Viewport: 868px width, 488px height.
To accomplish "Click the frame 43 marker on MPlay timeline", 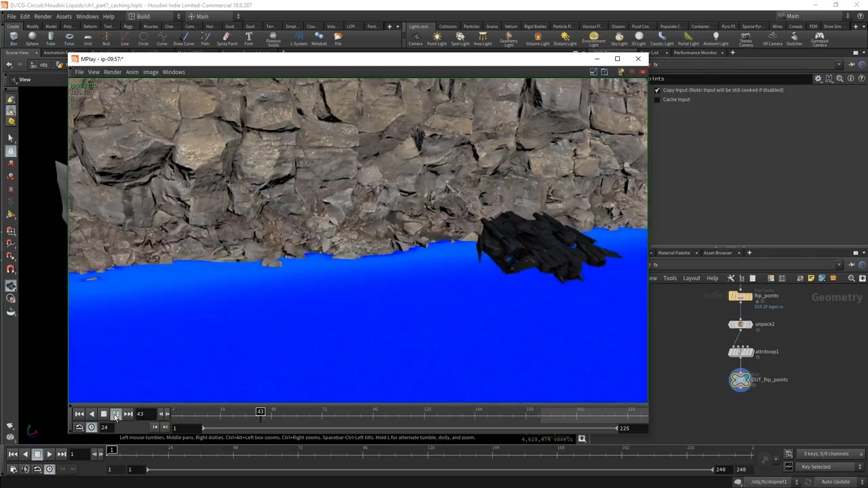I will point(260,411).
